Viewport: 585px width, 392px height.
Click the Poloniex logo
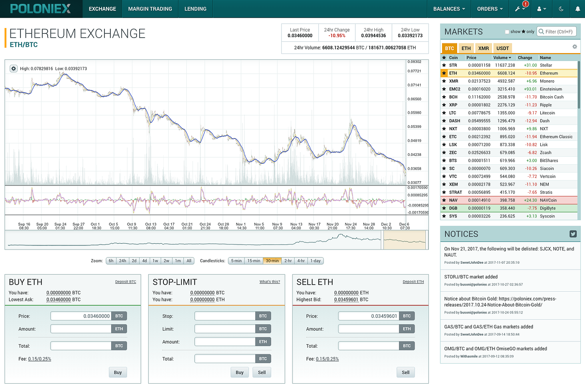click(41, 8)
